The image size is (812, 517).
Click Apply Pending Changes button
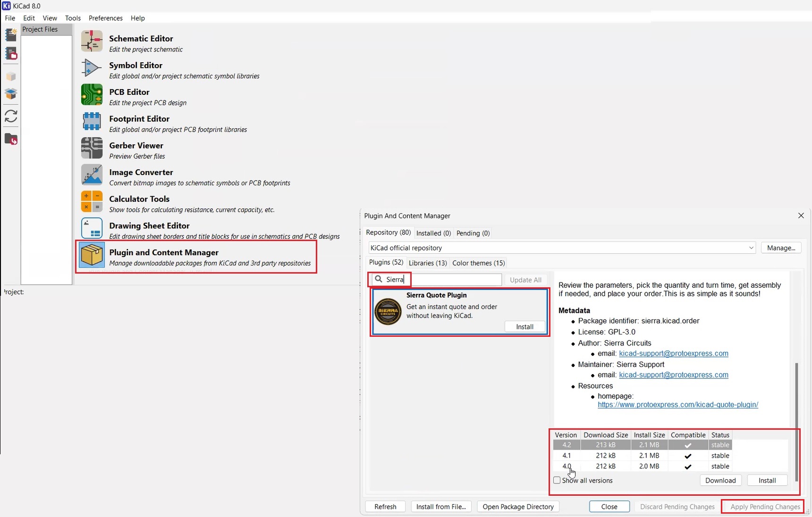pos(765,507)
